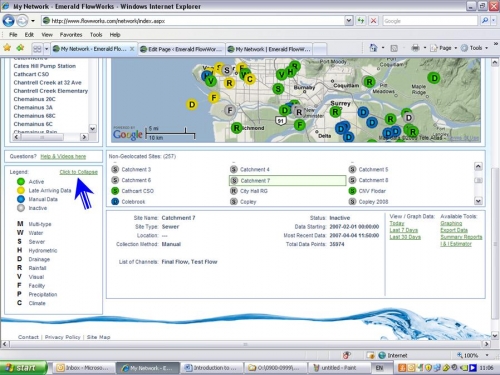Click the green R marker at Richmond
This screenshot has height=375, width=500.
pos(236,128)
